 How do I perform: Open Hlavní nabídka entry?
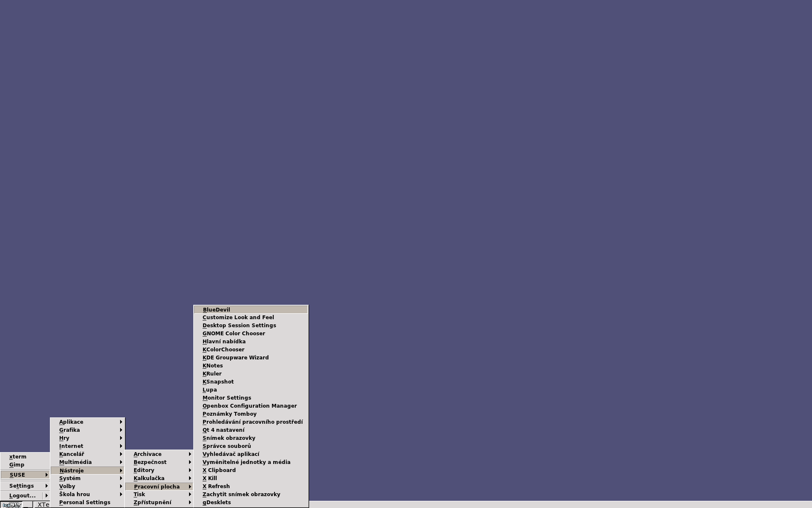click(251, 342)
